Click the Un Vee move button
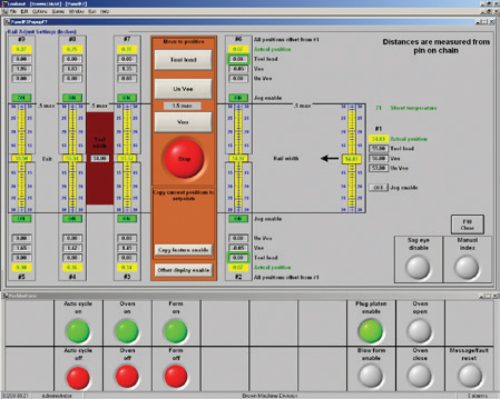This screenshot has height=399, width=500. click(x=183, y=89)
